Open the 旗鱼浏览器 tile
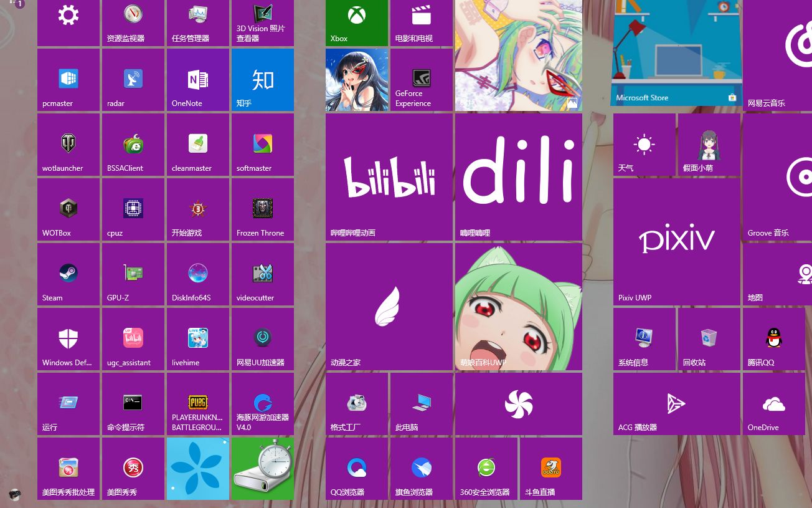 coord(422,469)
